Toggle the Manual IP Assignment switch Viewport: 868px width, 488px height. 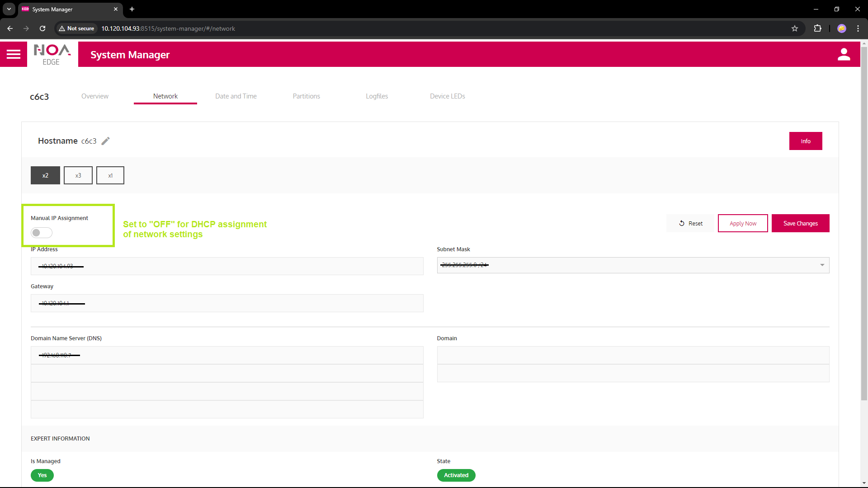pos(42,233)
